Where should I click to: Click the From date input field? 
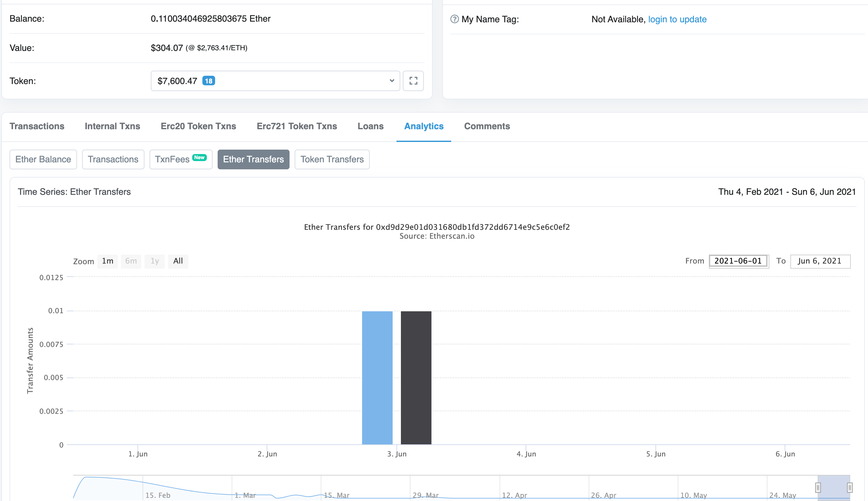(x=738, y=261)
